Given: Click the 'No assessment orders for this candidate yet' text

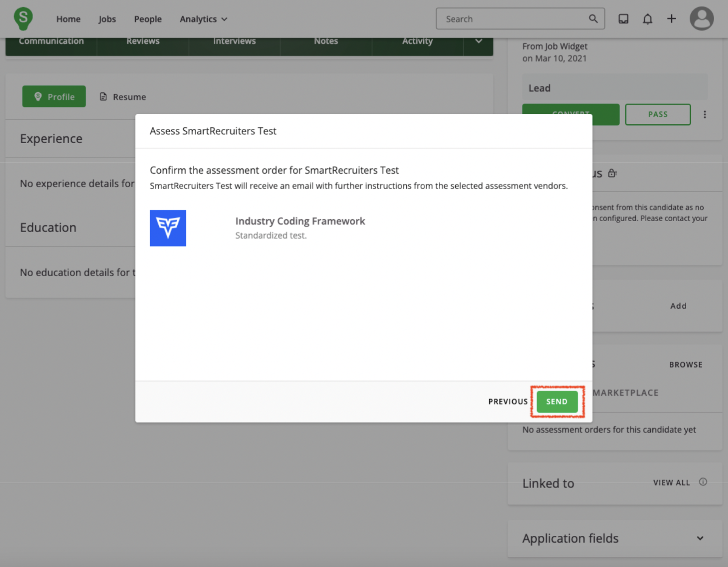Looking at the screenshot, I should point(609,430).
